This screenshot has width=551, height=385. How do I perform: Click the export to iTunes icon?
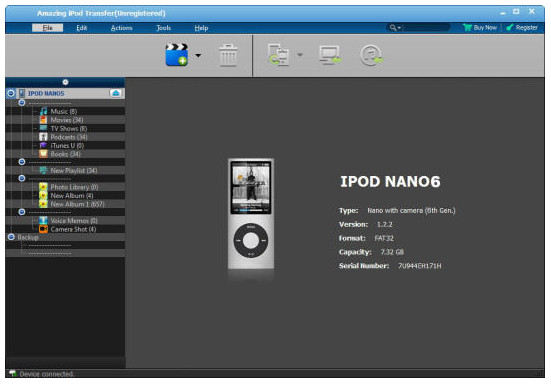click(x=371, y=55)
